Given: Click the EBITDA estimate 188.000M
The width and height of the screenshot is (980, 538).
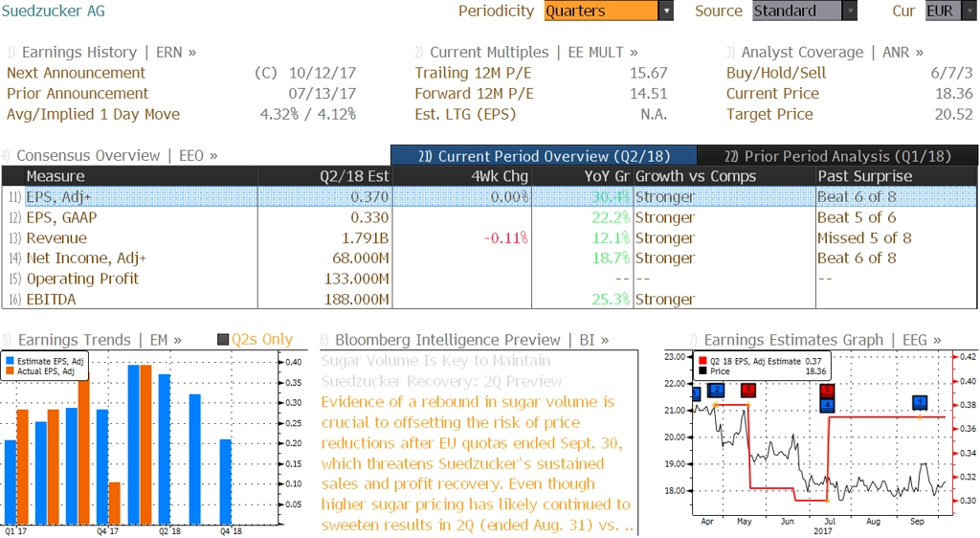Looking at the screenshot, I should click(356, 300).
